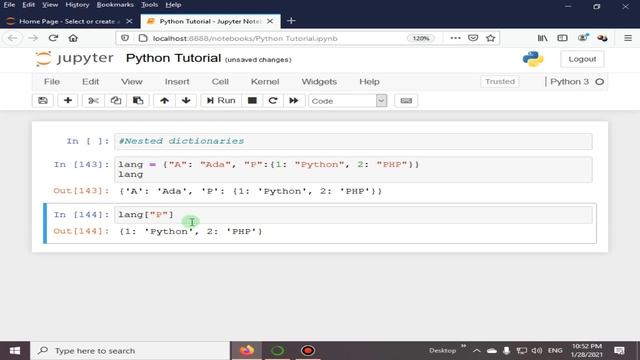Open the Insert menu
This screenshot has height=360, width=640.
click(x=177, y=82)
